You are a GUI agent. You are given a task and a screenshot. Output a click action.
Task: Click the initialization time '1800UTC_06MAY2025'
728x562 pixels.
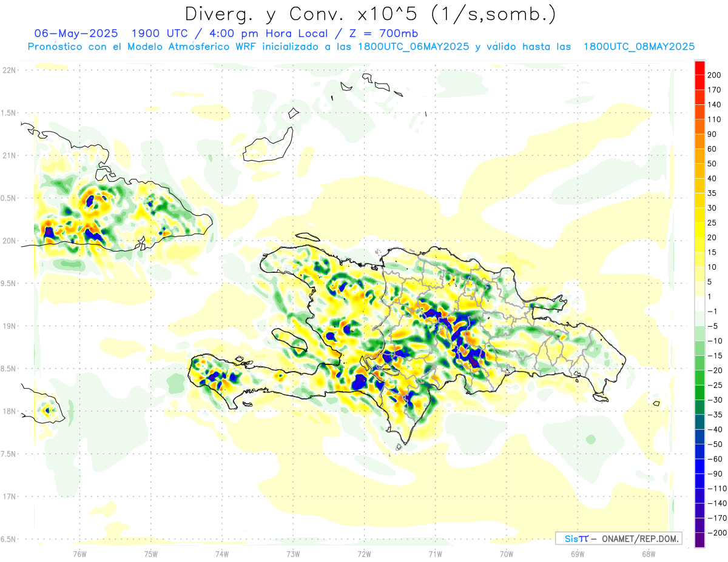click(413, 47)
